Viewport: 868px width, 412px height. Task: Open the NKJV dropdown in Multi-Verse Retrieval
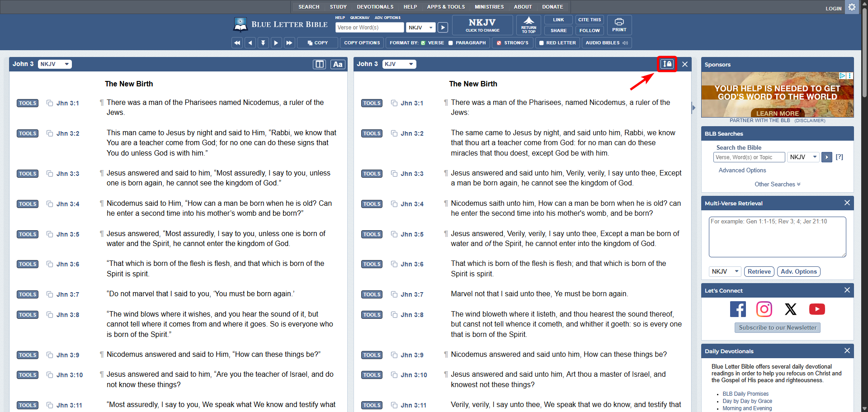[725, 271]
